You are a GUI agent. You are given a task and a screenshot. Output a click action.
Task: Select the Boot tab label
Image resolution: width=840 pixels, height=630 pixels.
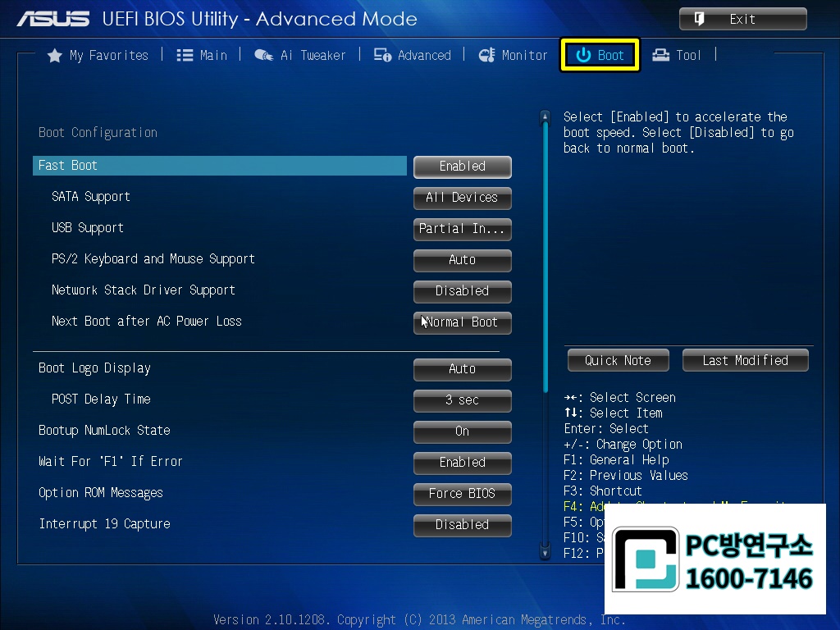coord(610,55)
